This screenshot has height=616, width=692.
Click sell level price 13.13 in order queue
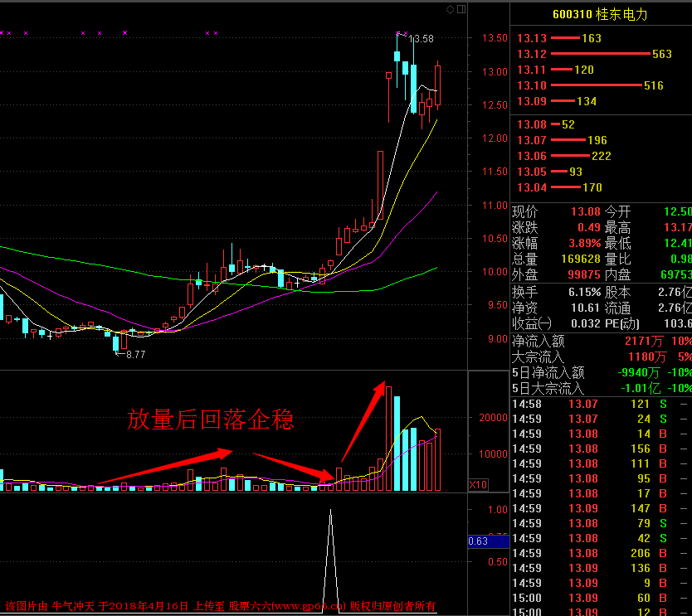pyautogui.click(x=532, y=36)
